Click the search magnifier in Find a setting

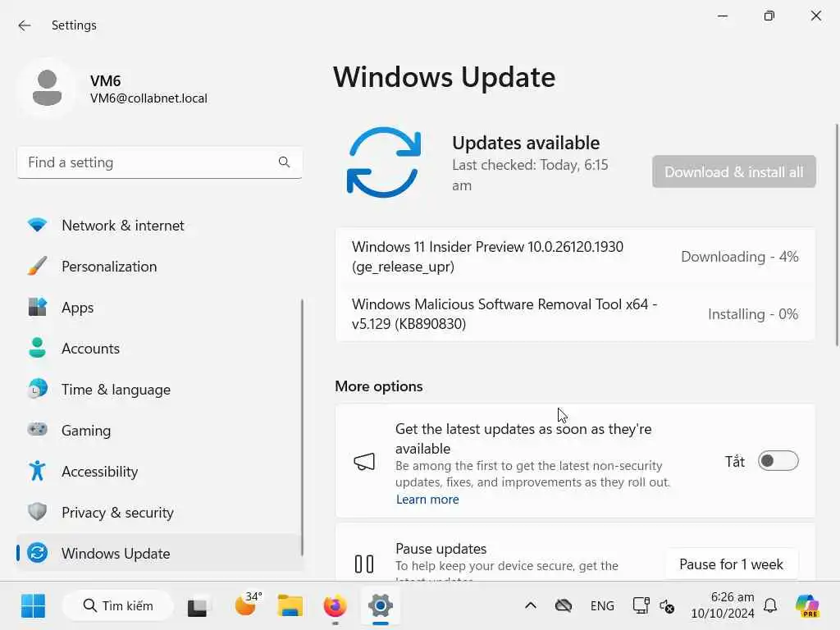[284, 162]
